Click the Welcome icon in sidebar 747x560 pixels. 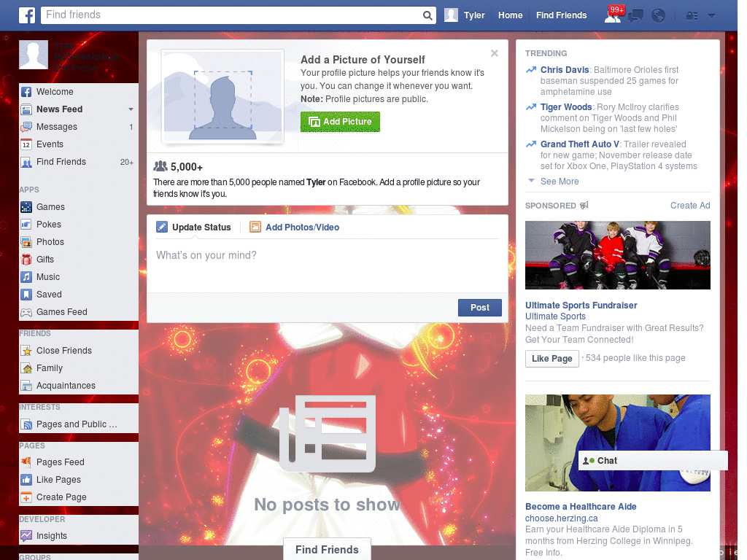(26, 92)
